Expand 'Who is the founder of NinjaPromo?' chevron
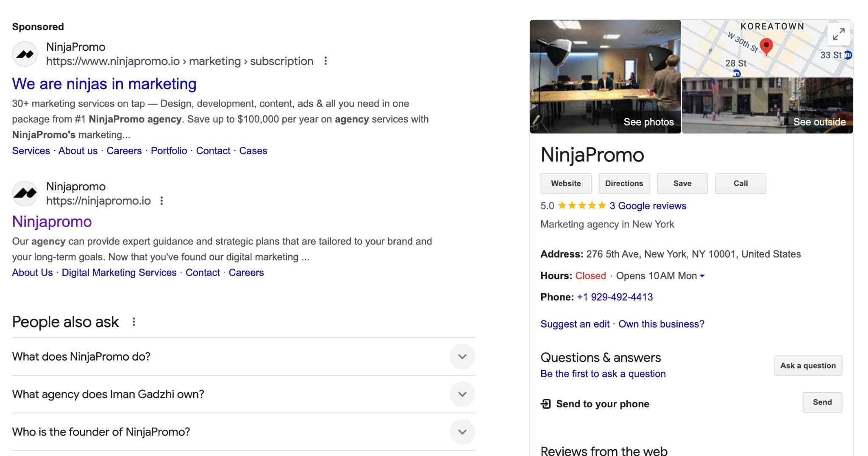 pos(462,432)
